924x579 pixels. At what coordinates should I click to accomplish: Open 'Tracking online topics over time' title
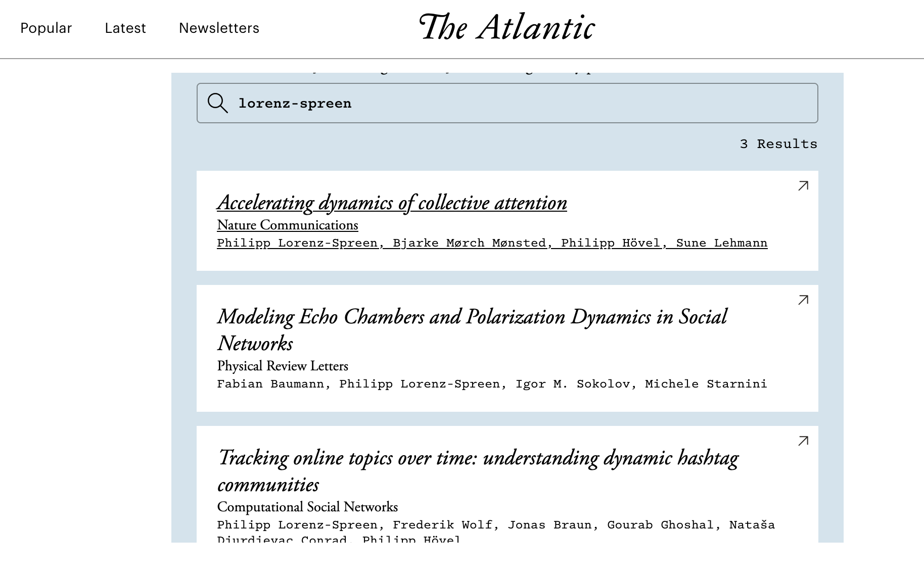pos(478,458)
